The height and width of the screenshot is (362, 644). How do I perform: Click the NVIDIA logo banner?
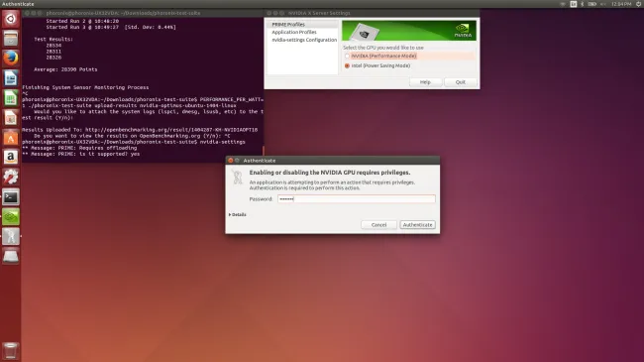point(409,31)
